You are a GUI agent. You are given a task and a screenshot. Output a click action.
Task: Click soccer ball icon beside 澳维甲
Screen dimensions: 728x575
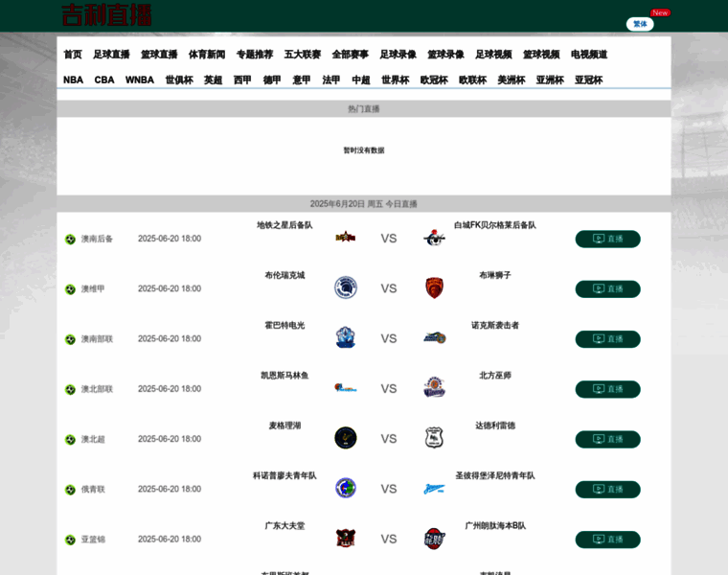click(x=70, y=289)
